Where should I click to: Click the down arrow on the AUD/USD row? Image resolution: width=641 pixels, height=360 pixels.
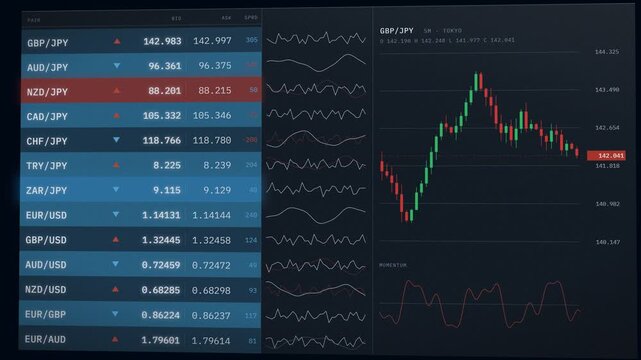tap(116, 264)
